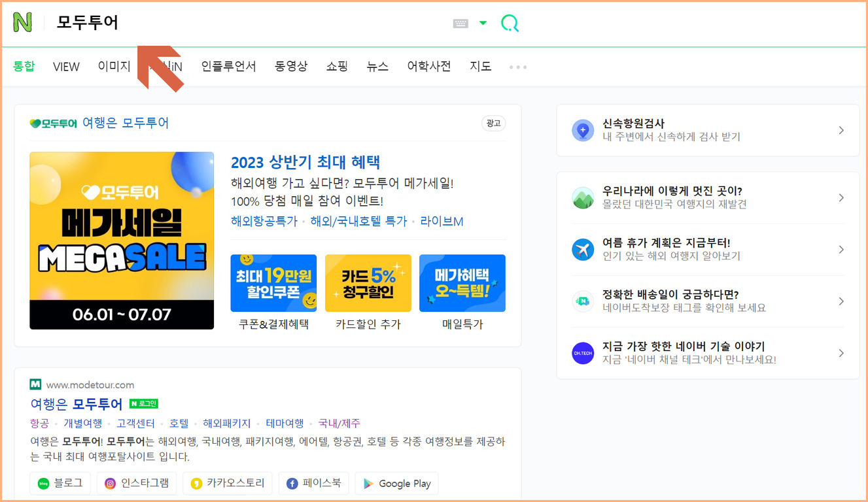This screenshot has height=502, width=868.
Task: Open the 2023 상반기 최대 혜택 link
Action: pyautogui.click(x=305, y=162)
